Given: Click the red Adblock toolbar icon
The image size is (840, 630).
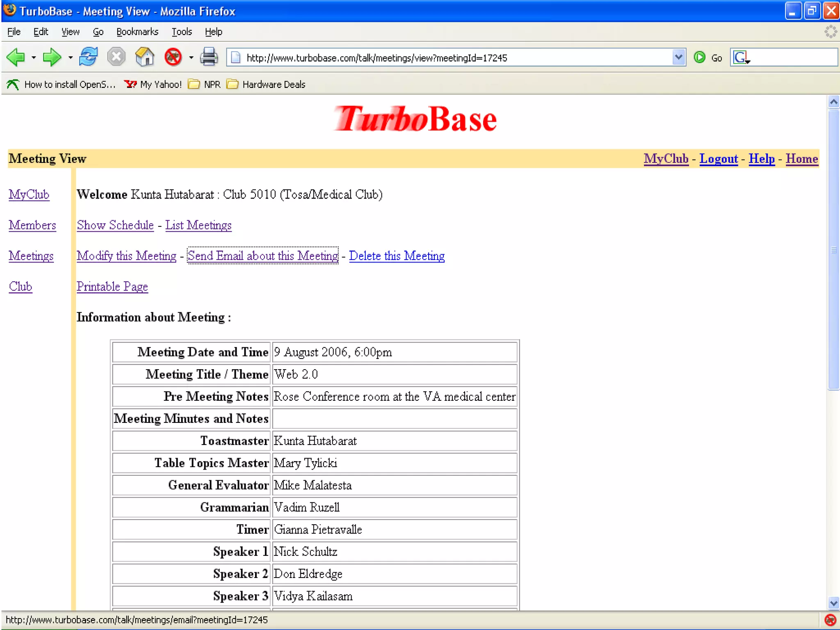Looking at the screenshot, I should point(173,57).
